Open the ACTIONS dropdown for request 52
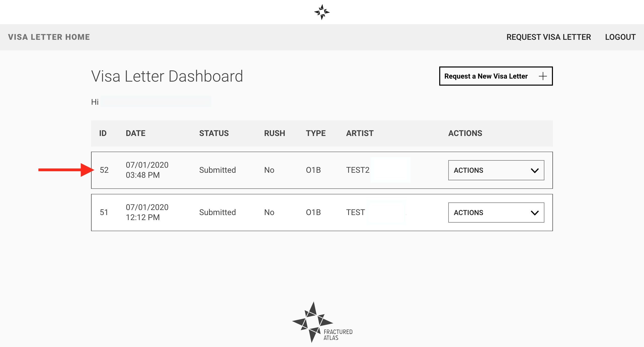 click(x=496, y=170)
